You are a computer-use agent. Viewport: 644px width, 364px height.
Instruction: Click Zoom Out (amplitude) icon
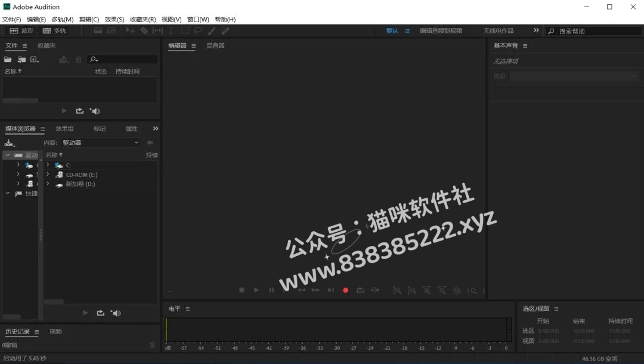[412, 291]
